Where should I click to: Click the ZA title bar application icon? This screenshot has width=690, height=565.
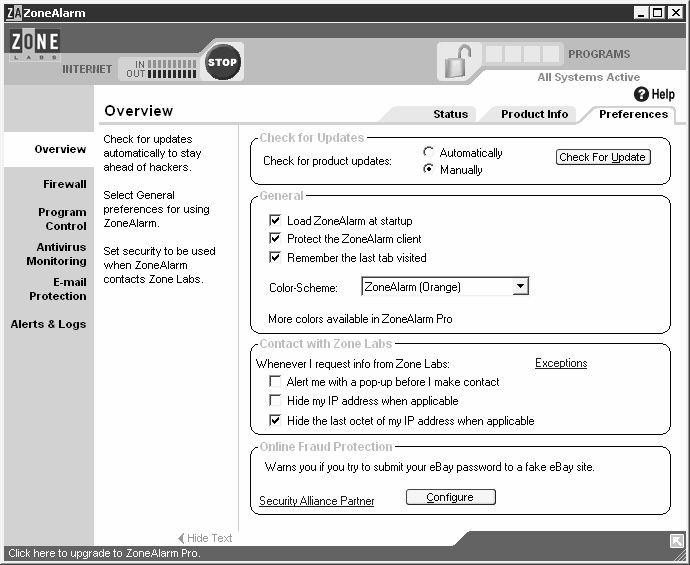pos(14,13)
